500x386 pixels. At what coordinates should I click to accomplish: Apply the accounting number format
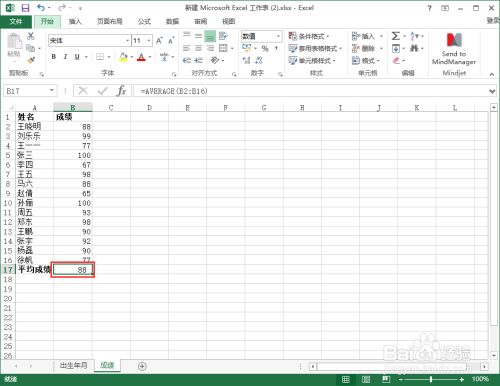247,49
